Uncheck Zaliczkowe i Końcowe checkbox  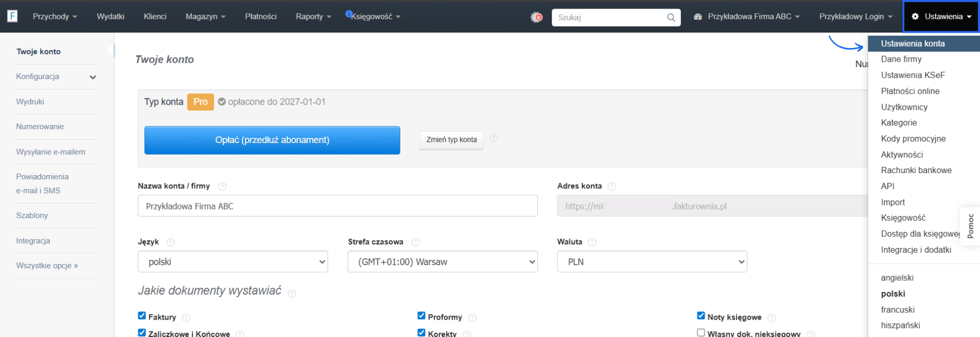click(x=142, y=332)
